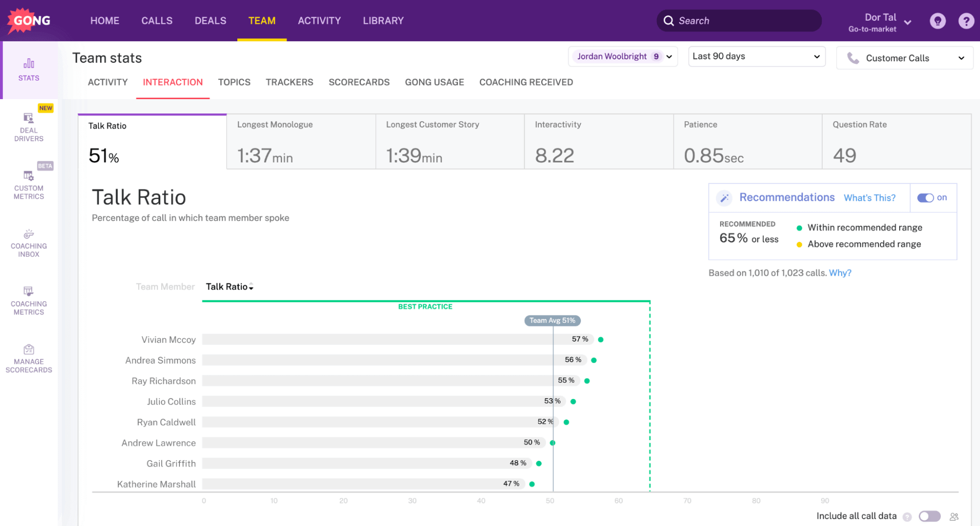Click the What's This? link

click(x=869, y=198)
